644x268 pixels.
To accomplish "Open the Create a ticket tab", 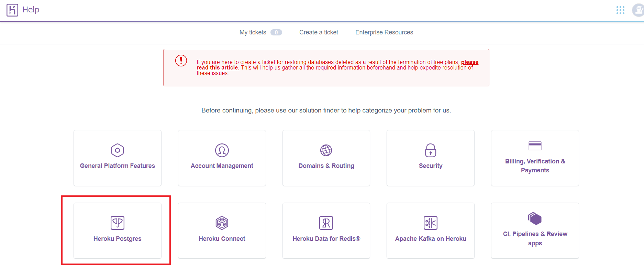I will [x=319, y=32].
